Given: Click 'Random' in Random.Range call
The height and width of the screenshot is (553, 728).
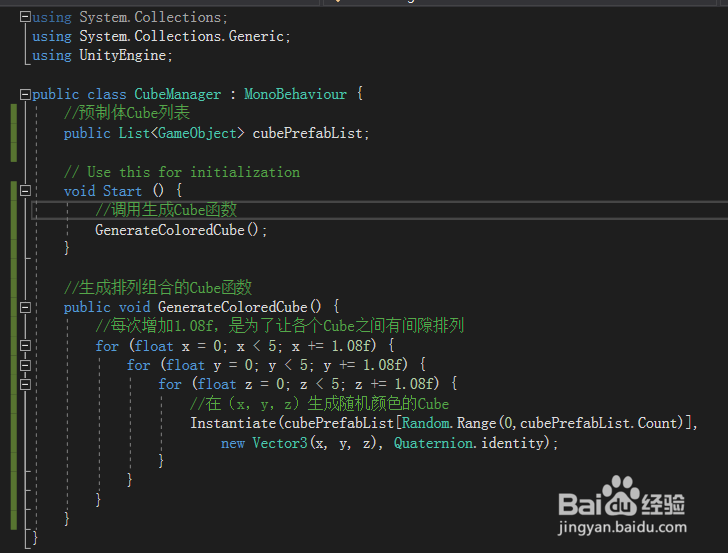Looking at the screenshot, I should (425, 423).
